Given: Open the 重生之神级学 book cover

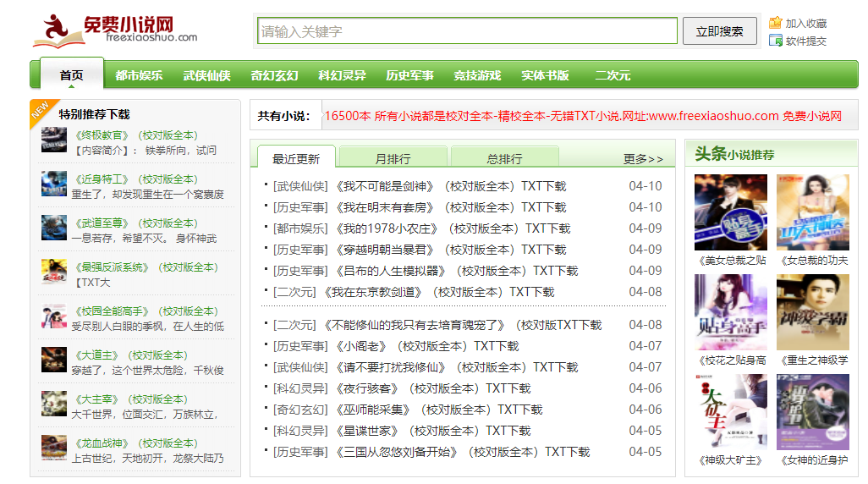Looking at the screenshot, I should point(812,311).
